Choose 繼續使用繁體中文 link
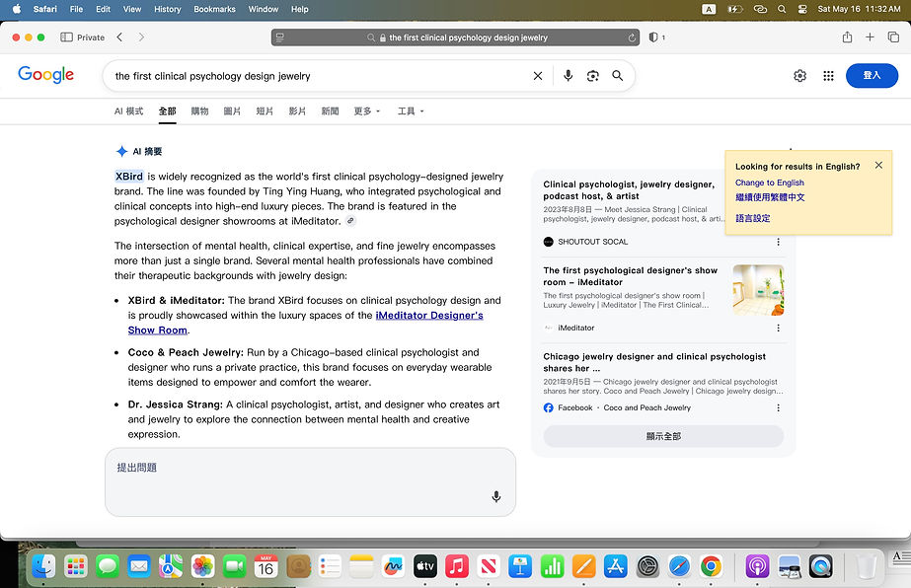911x588 pixels. click(770, 197)
